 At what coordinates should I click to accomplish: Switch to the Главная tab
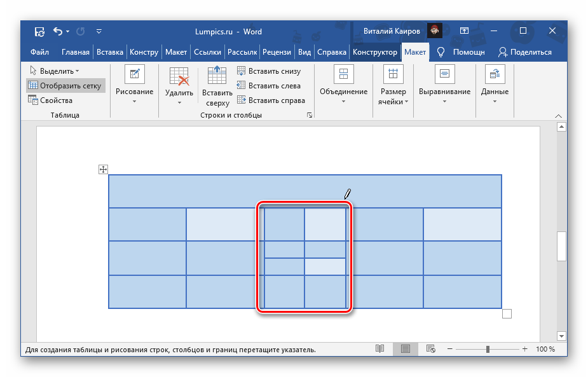coord(76,52)
